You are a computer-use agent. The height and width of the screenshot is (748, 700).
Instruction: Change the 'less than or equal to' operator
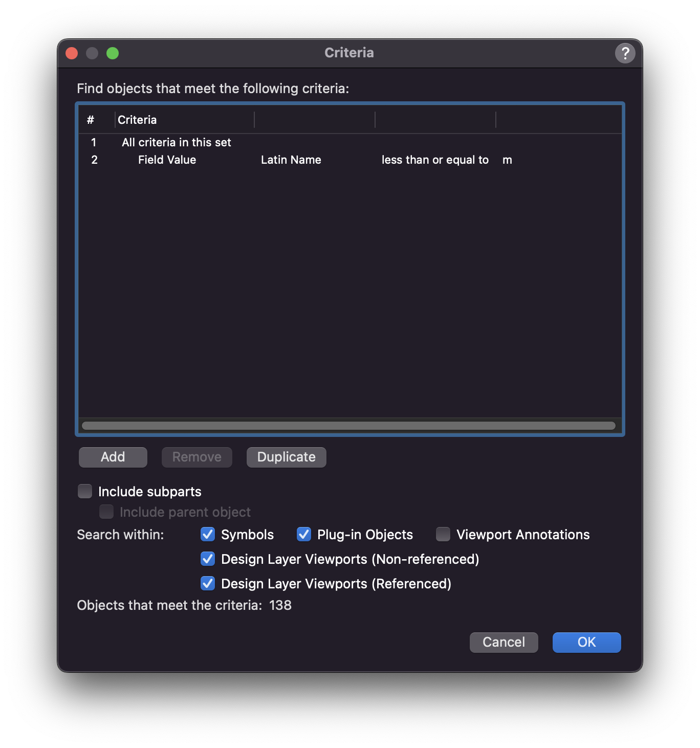point(435,160)
